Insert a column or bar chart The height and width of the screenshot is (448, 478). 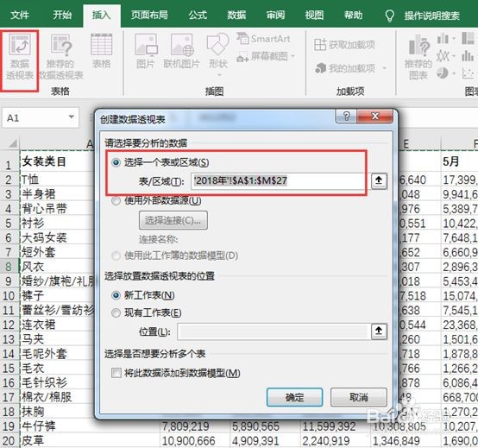coord(443,39)
